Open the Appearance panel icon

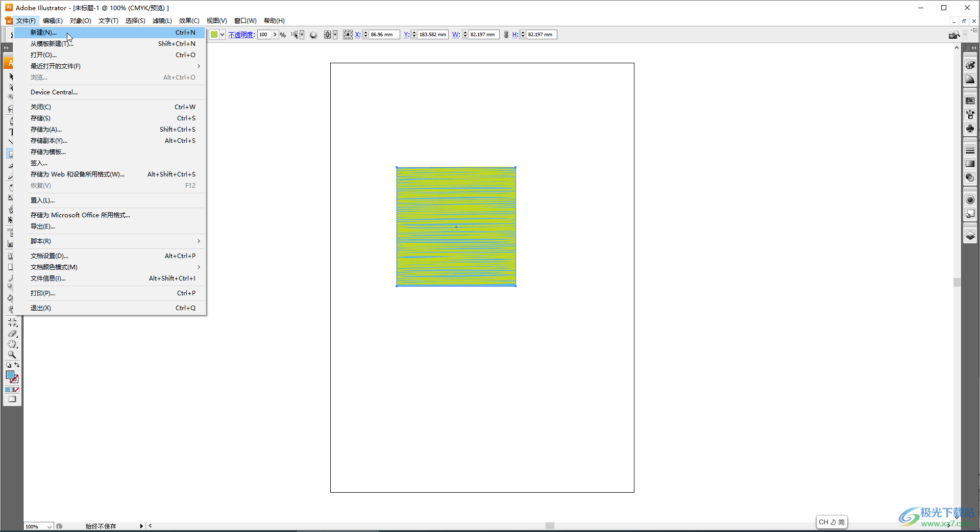970,200
